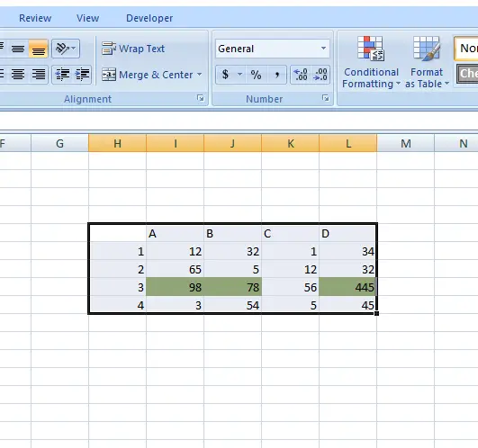
Task: Open the Conditional Formatting menu
Action: 371,62
